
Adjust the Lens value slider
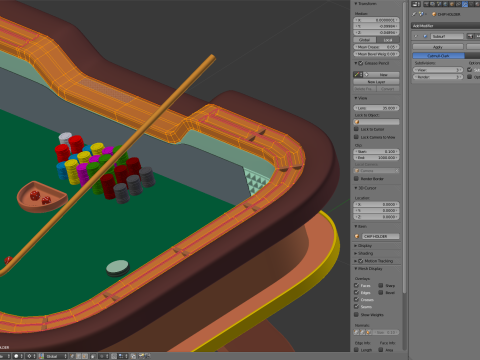pyautogui.click(x=376, y=108)
